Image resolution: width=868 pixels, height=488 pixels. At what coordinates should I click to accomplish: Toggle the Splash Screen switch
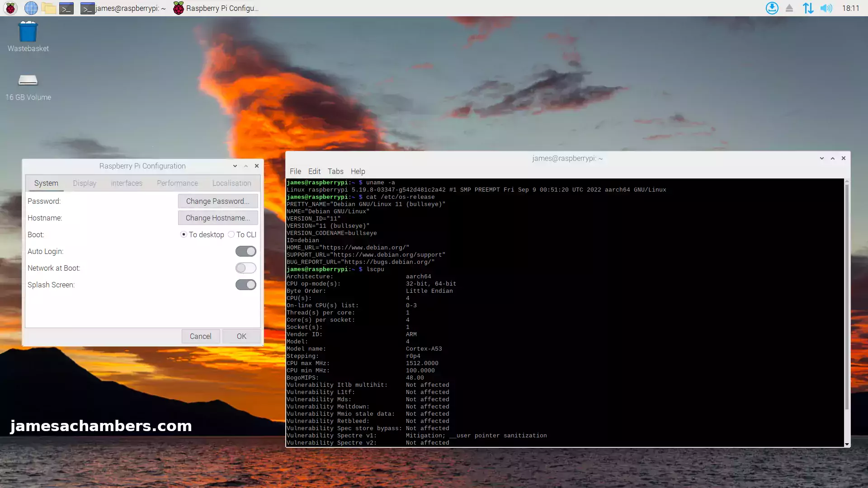(x=245, y=285)
